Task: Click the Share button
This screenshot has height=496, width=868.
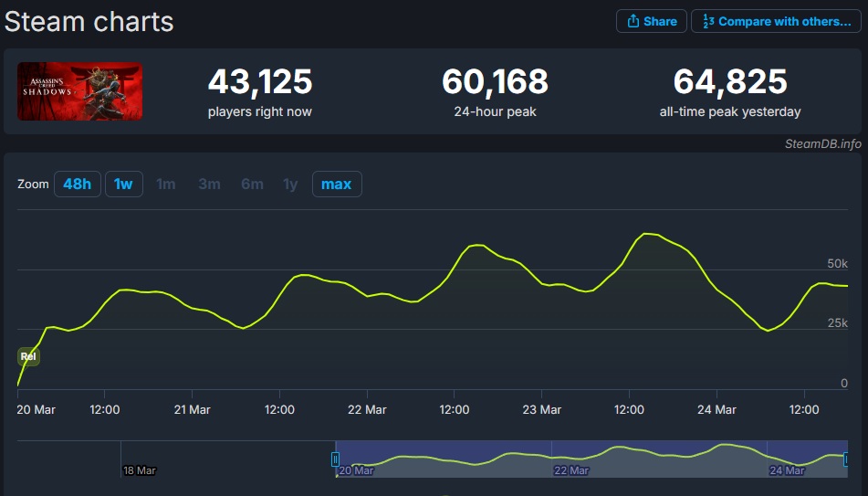Action: click(651, 22)
